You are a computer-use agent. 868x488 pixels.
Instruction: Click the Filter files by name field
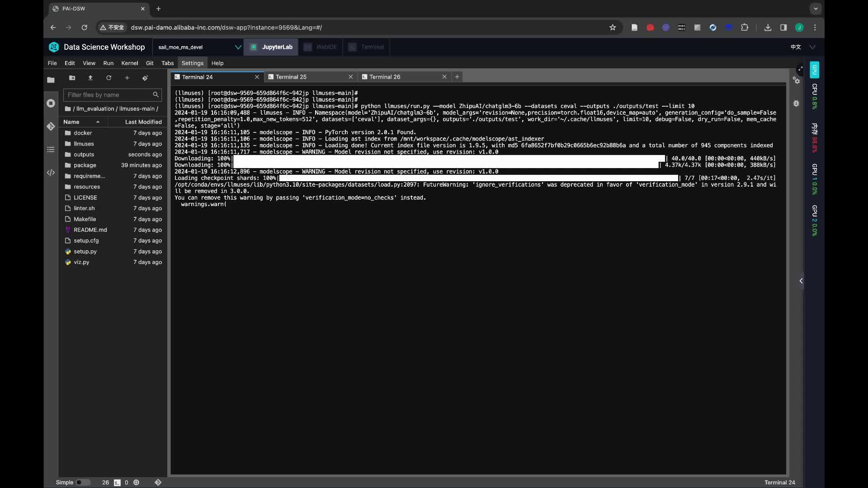point(108,95)
